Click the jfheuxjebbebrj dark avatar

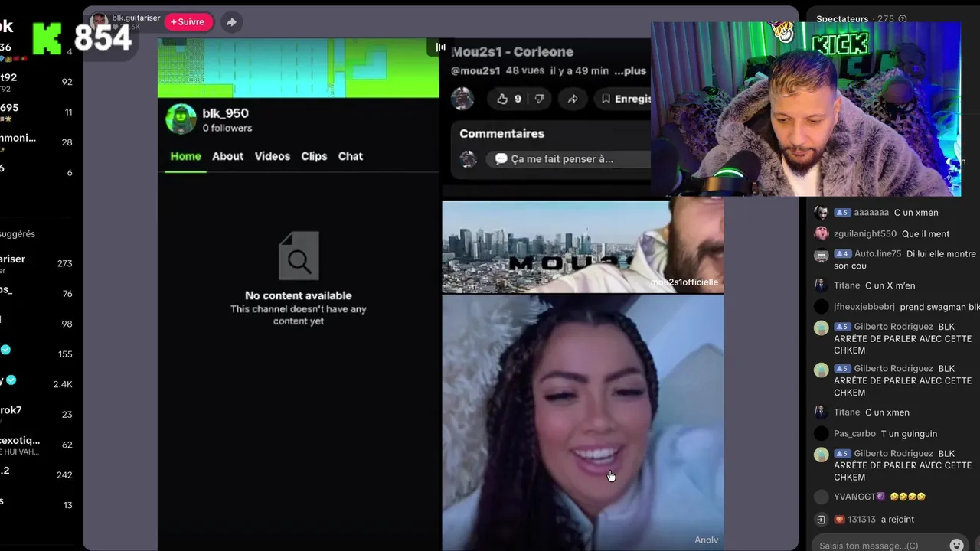(x=821, y=307)
